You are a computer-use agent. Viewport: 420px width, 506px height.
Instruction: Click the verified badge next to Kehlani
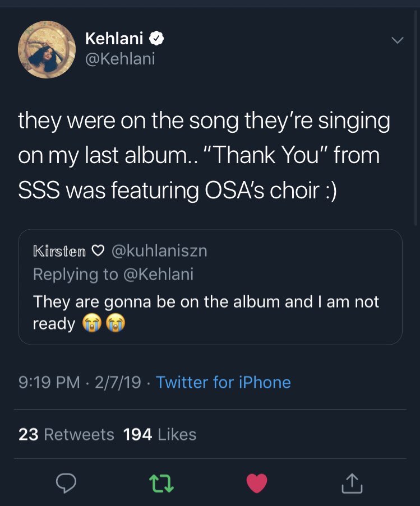(156, 39)
